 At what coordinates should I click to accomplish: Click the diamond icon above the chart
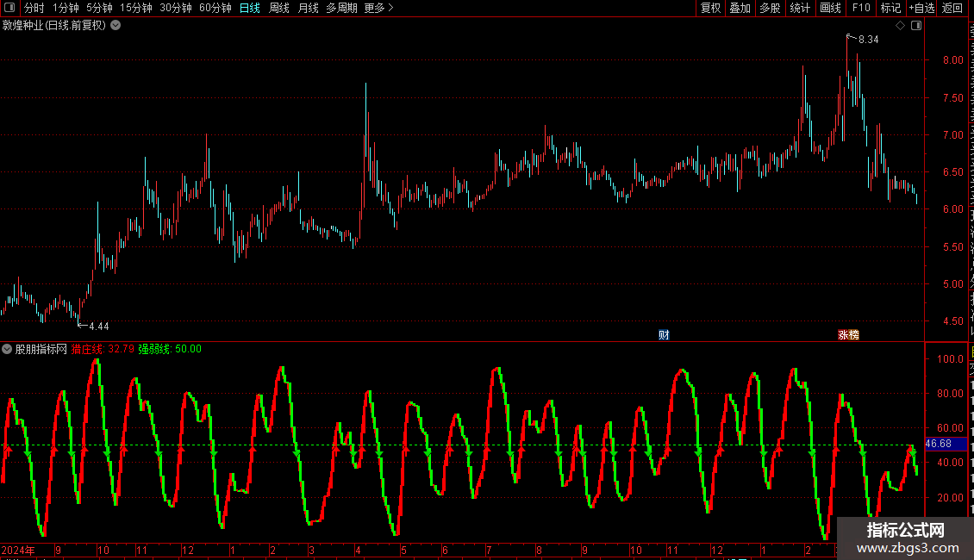tap(900, 25)
